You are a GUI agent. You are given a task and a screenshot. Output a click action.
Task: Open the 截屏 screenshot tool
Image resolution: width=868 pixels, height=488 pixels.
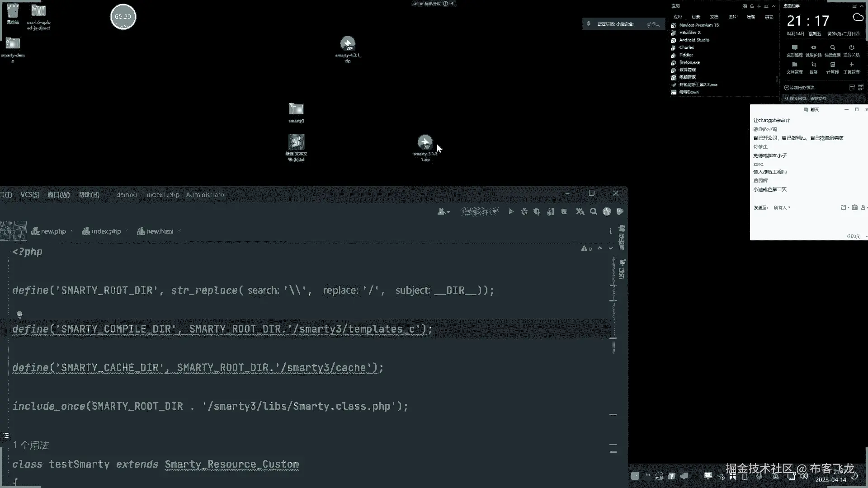tap(813, 67)
